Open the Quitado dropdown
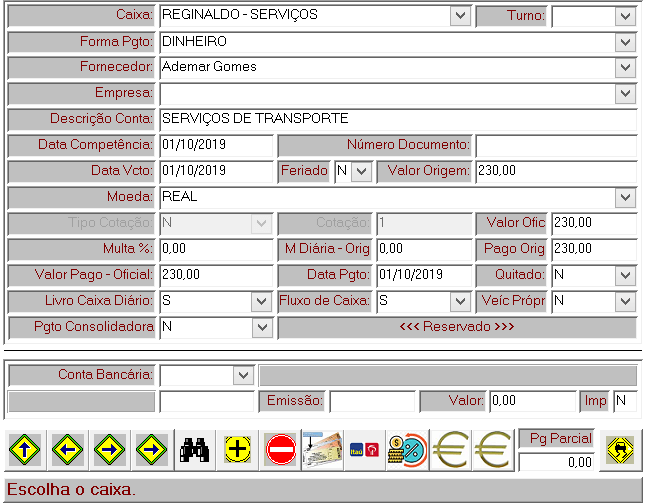Screen dimensions: 654x504 coord(625,275)
